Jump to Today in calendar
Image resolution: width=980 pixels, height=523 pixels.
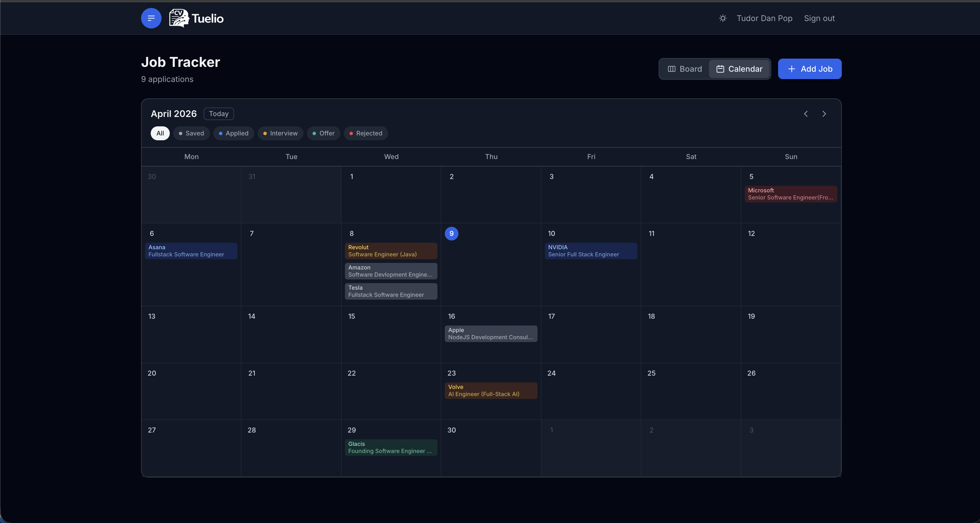pos(218,114)
